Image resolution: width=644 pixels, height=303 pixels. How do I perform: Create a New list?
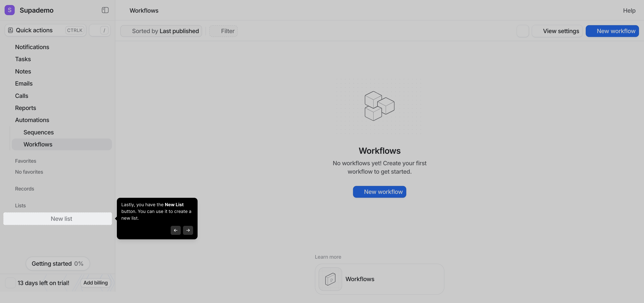click(58, 219)
